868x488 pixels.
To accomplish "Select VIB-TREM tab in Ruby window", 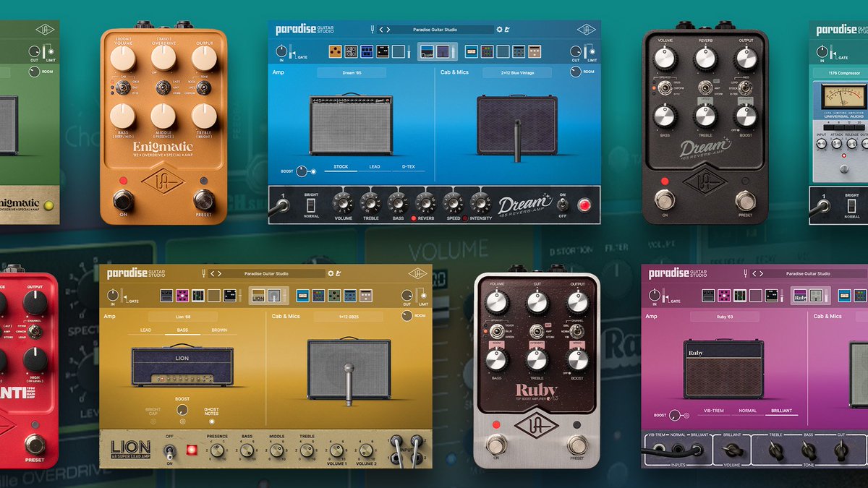I will pos(713,411).
